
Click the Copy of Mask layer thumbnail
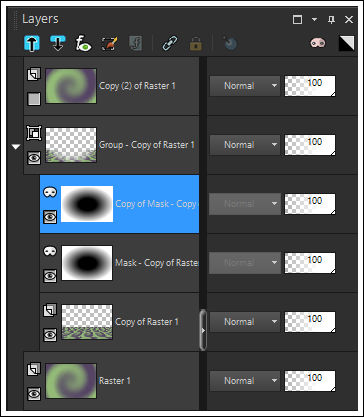point(87,204)
